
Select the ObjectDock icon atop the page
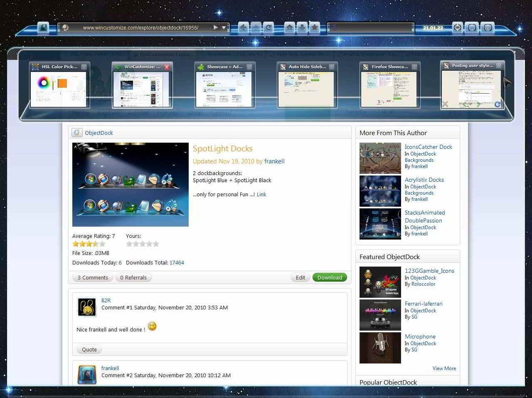point(76,133)
